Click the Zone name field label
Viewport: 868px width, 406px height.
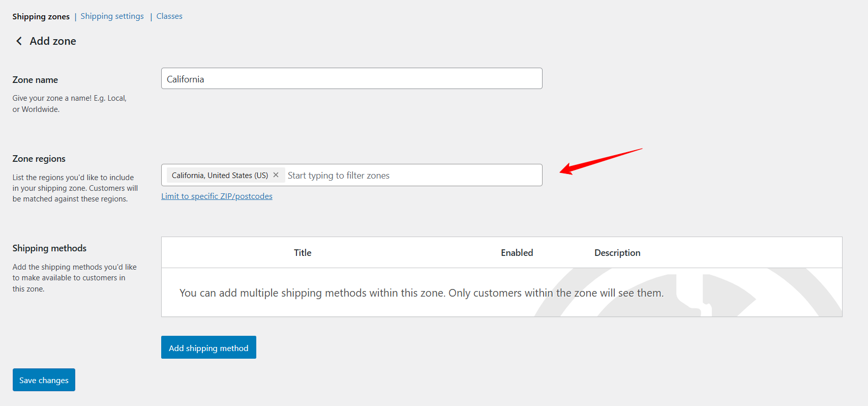(x=35, y=80)
